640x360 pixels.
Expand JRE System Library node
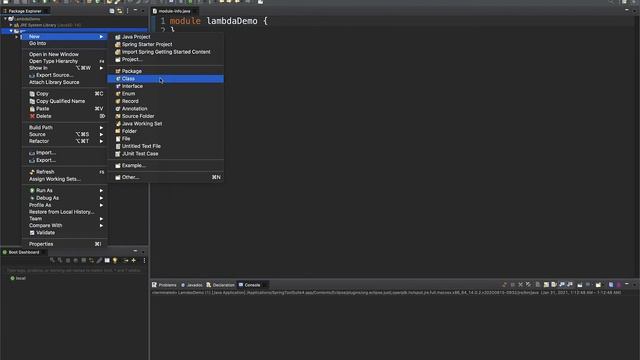pos(11,25)
